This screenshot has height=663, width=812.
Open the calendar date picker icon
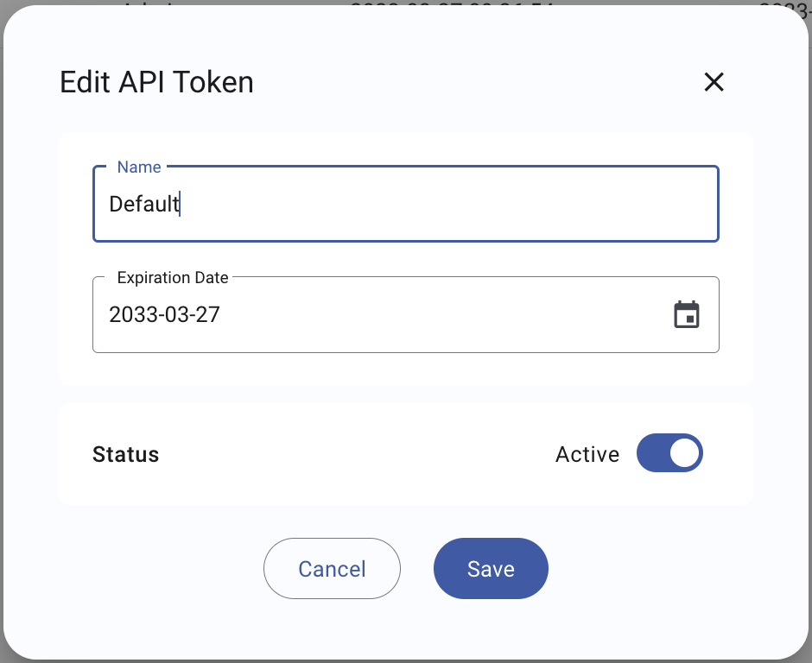coord(687,315)
